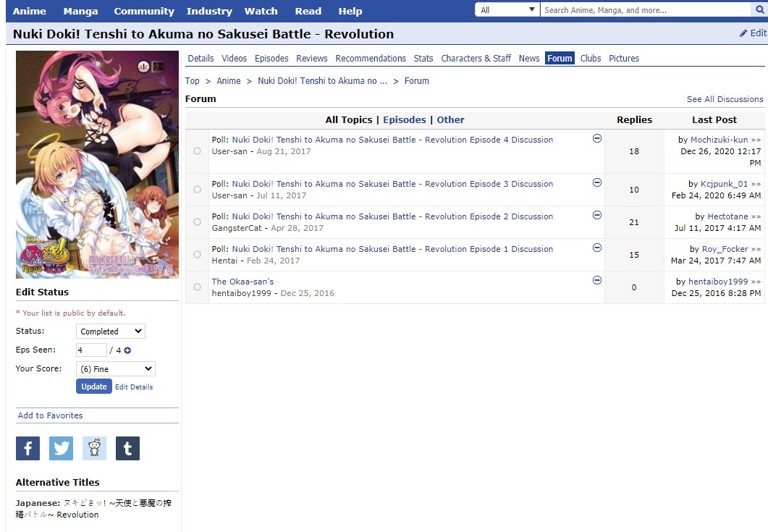
Task: Open See All Discussions
Action: tap(725, 99)
